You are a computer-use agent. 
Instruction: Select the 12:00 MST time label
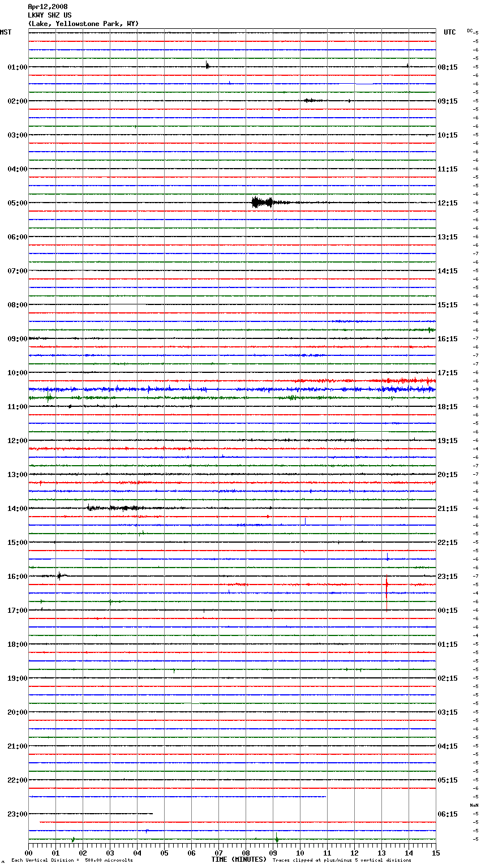point(18,441)
